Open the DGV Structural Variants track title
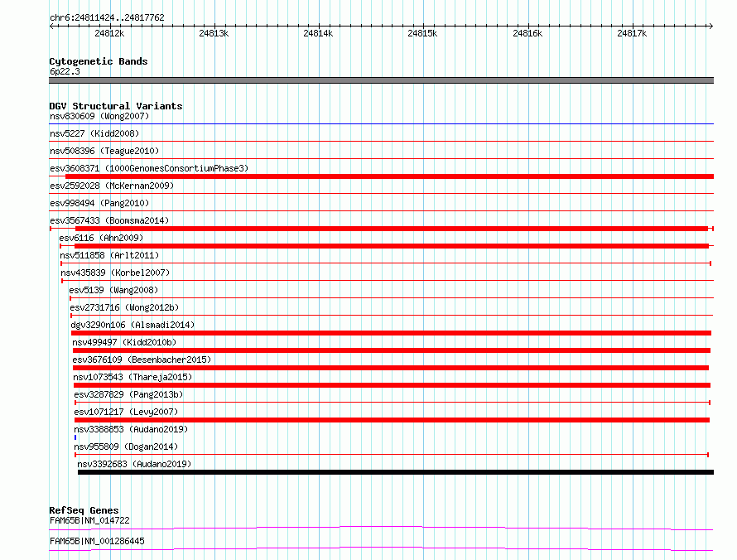737x560 pixels. (116, 106)
